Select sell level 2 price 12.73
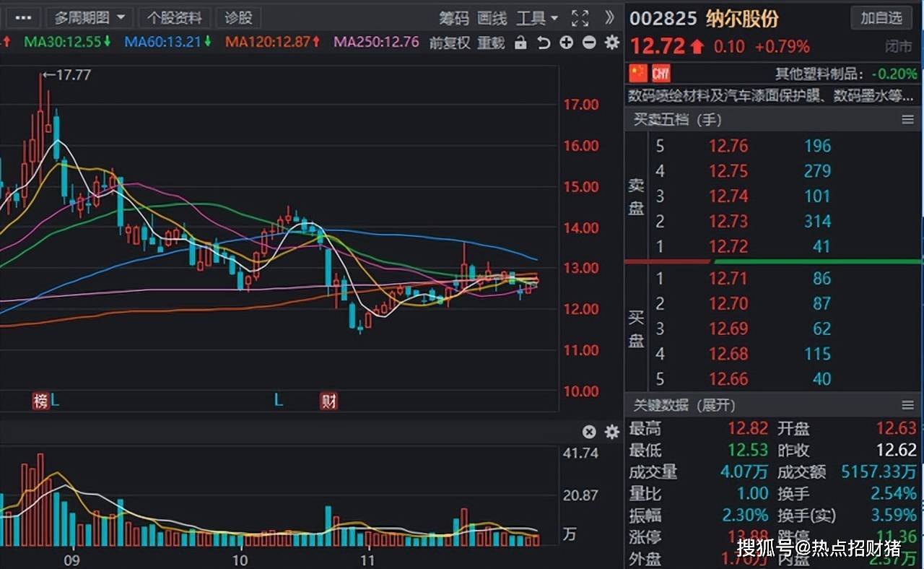 (x=728, y=222)
